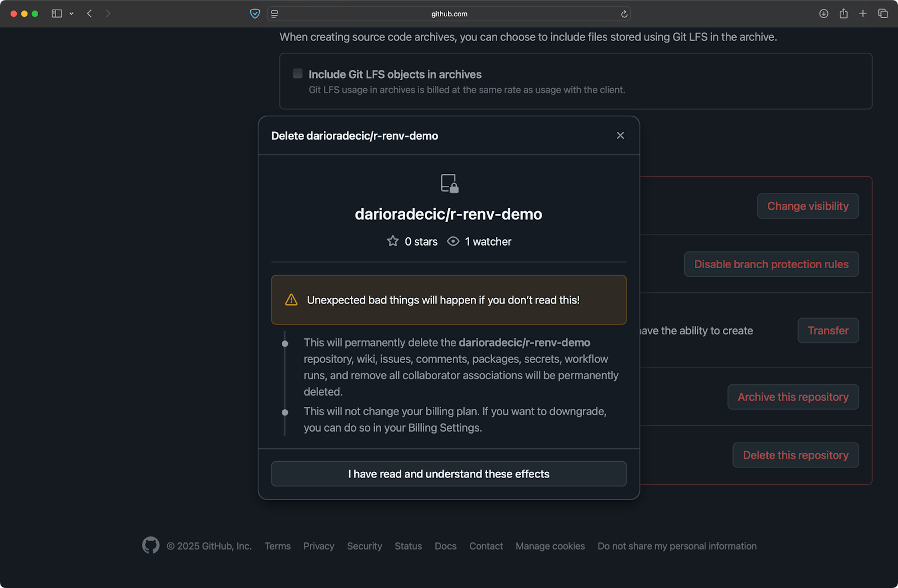
Task: Click the © 2025 GitHub, Inc. text
Action: point(209,546)
